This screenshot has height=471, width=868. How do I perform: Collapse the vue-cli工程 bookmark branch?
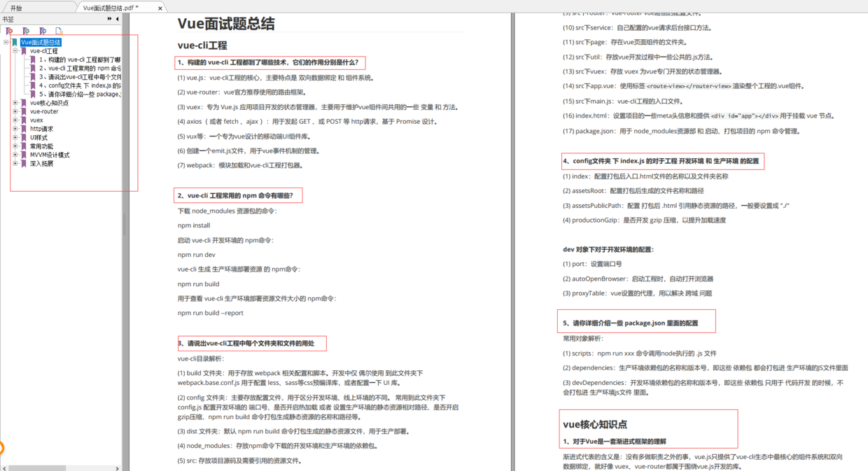click(x=15, y=51)
